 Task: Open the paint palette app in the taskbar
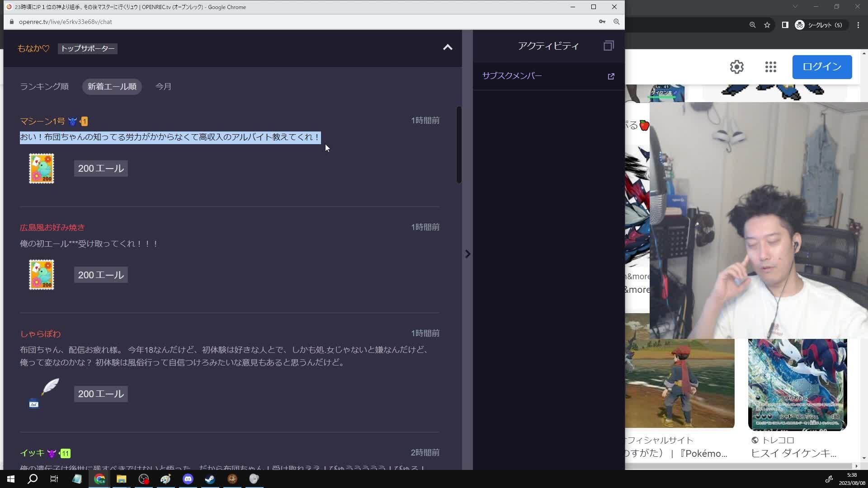[x=165, y=479]
